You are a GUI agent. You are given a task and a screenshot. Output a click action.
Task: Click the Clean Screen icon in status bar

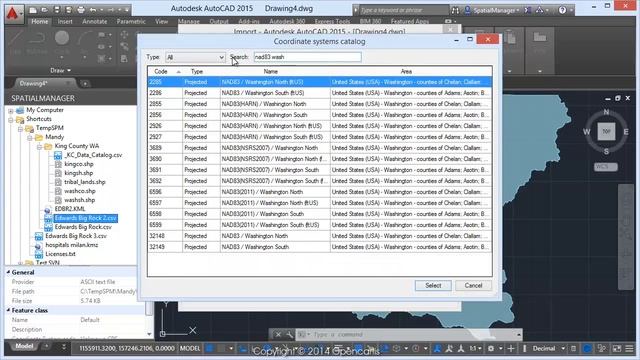pyautogui.click(x=616, y=349)
